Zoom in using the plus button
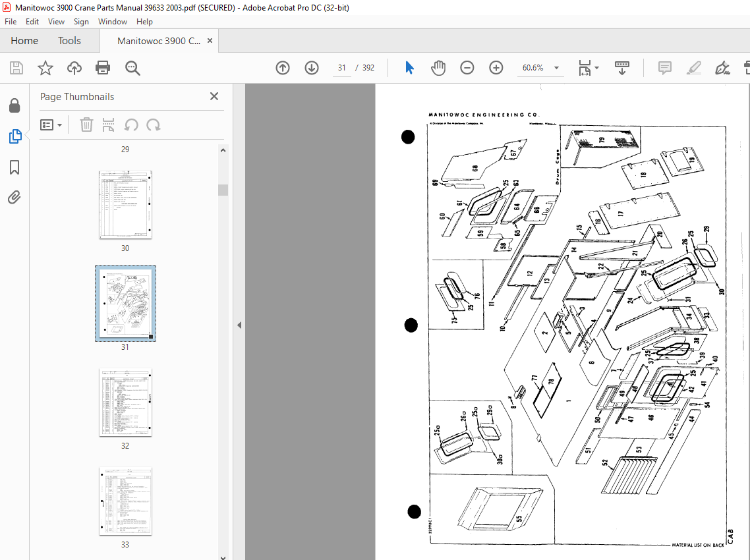Viewport: 750px width, 560px height. (x=496, y=68)
